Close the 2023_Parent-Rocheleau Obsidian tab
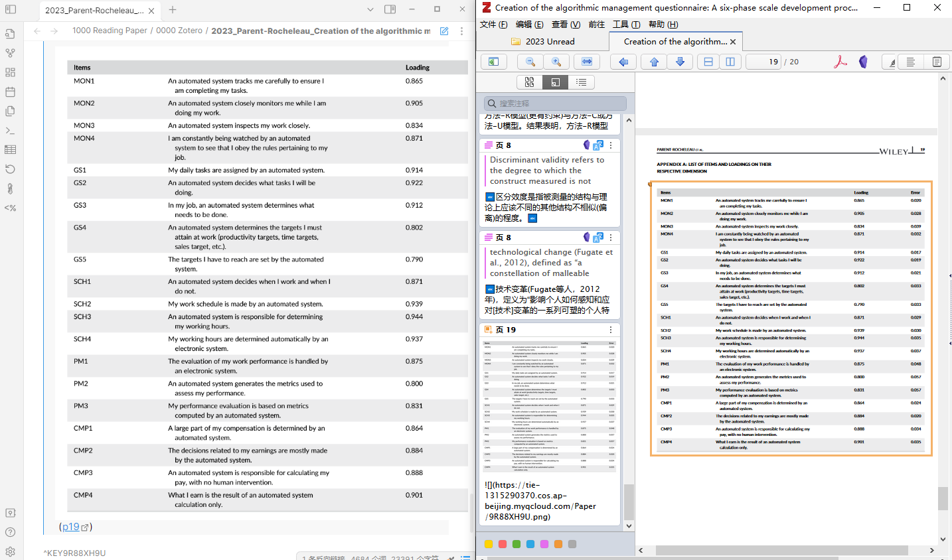Image resolution: width=952 pixels, height=560 pixels. [x=151, y=11]
